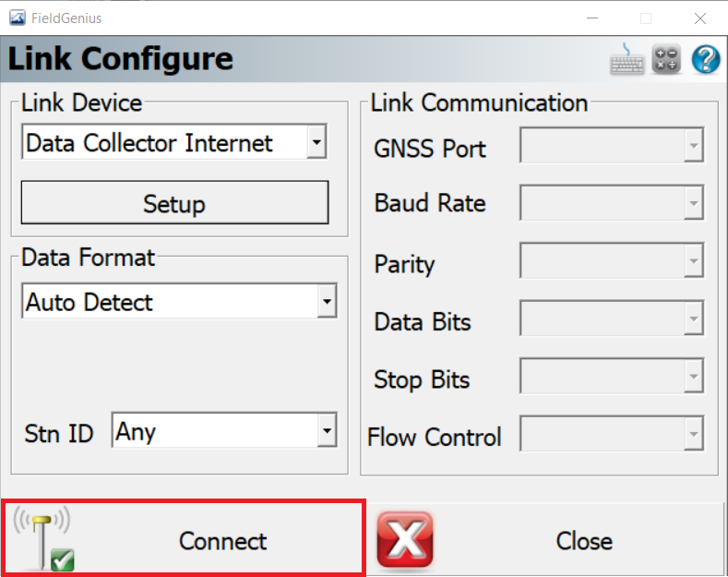728x577 pixels.
Task: Open the GNSS Port dropdown
Action: click(x=612, y=145)
